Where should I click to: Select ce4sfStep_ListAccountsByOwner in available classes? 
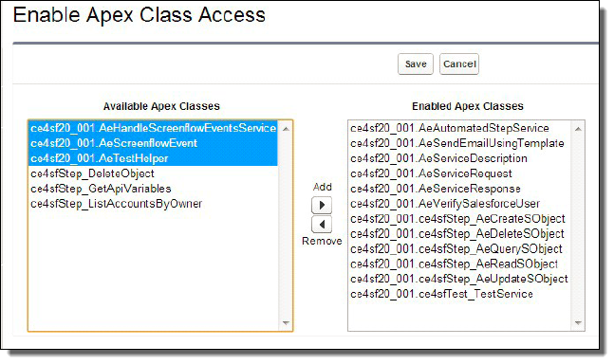[x=153, y=204]
